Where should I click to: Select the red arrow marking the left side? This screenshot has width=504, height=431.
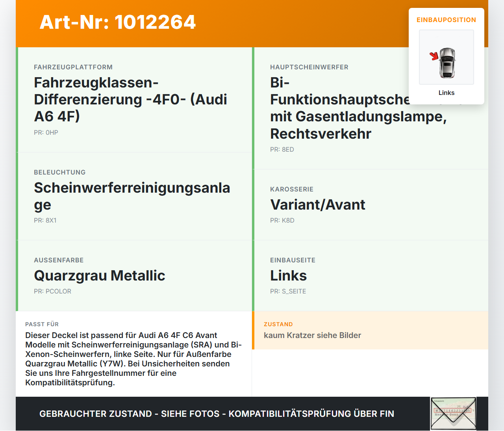click(x=434, y=56)
